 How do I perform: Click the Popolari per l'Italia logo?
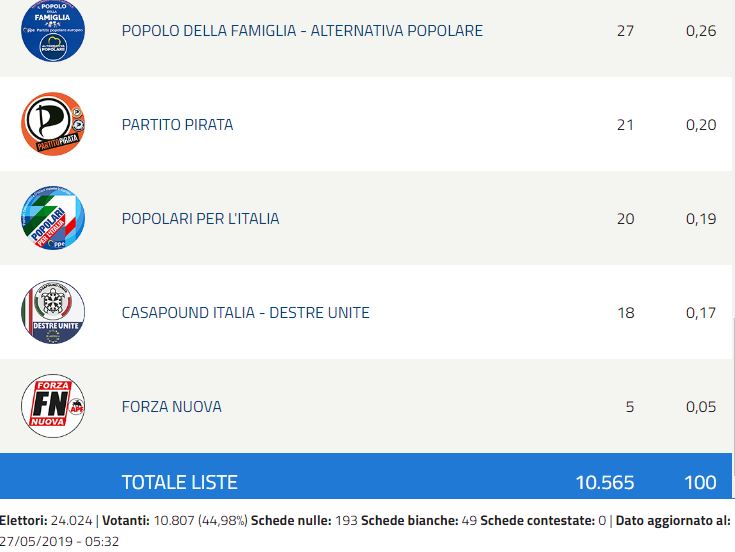coord(53,218)
